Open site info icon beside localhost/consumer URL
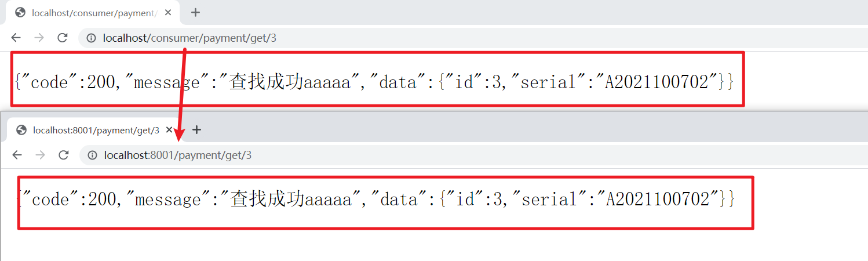 91,38
